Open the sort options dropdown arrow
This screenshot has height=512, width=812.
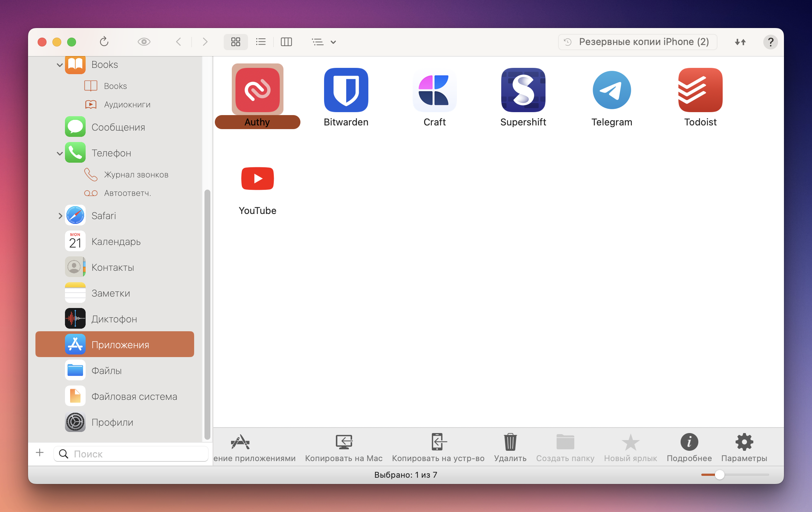coord(333,42)
